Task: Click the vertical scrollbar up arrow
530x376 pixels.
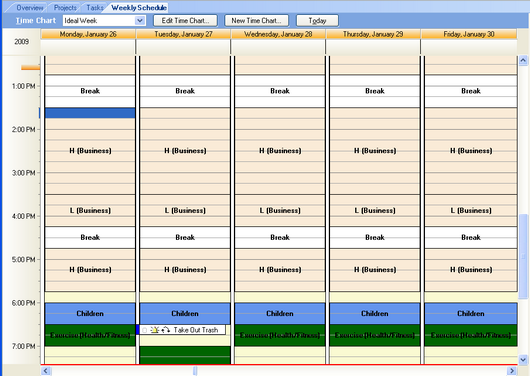Action: point(523,61)
